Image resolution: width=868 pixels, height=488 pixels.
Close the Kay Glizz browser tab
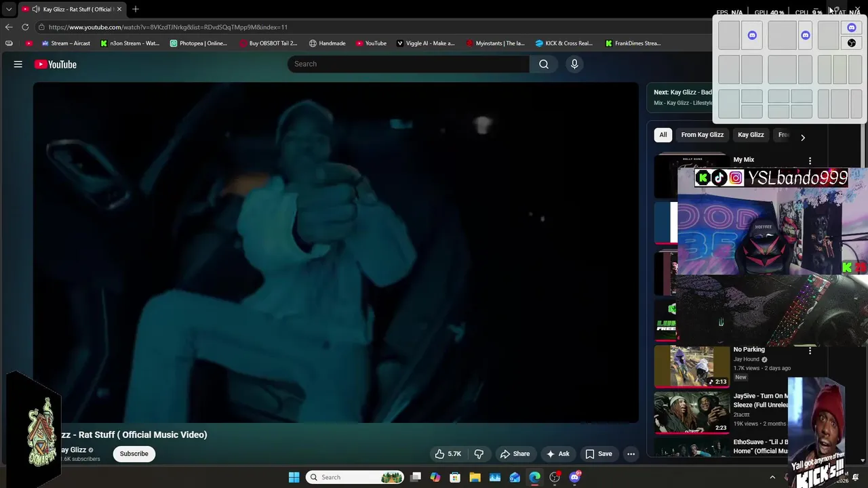click(x=119, y=9)
